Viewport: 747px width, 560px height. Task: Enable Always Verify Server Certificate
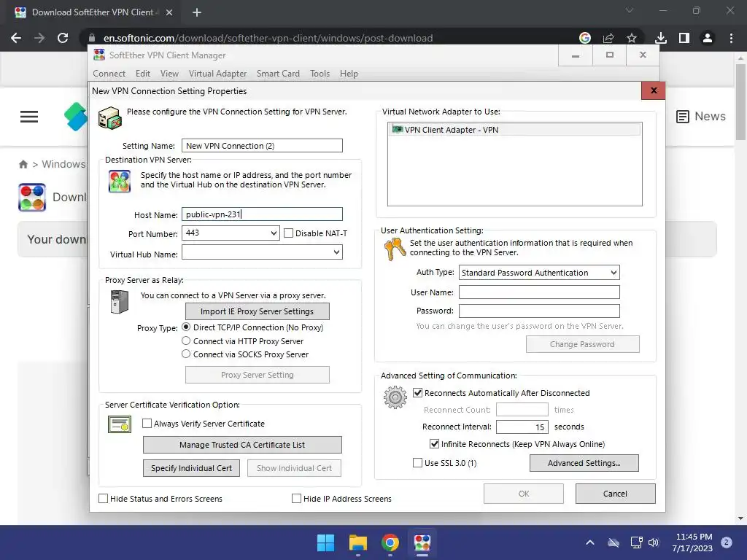point(147,424)
